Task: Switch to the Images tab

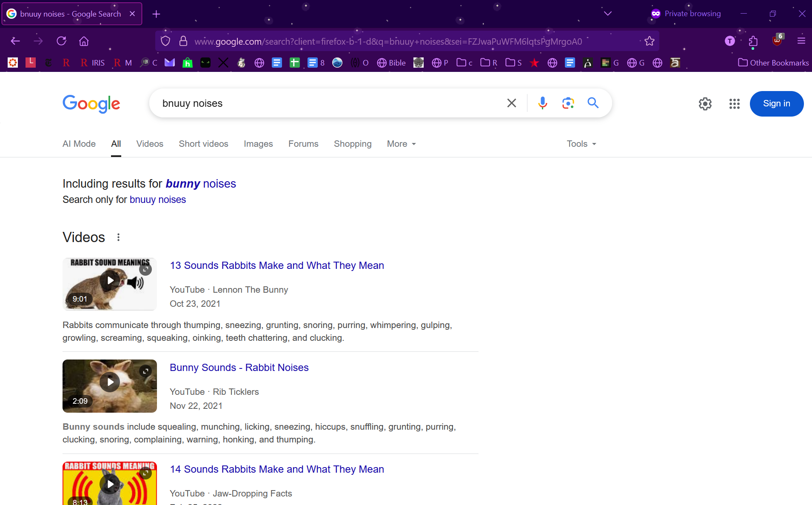Action: pos(258,144)
